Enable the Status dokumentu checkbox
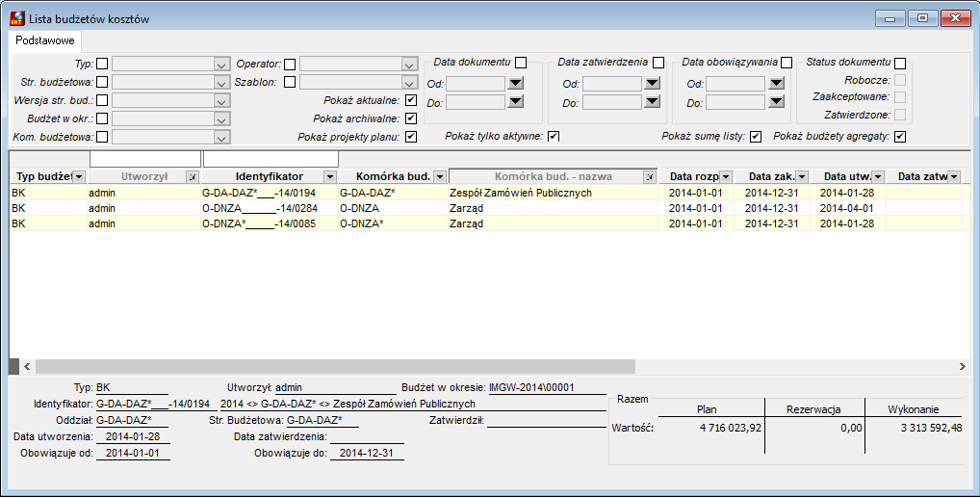 (x=900, y=63)
